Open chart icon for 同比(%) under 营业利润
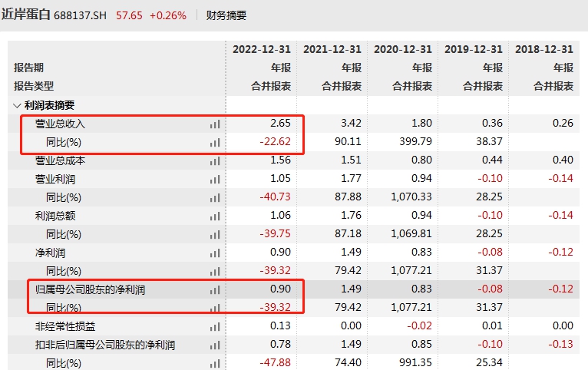 tap(215, 198)
